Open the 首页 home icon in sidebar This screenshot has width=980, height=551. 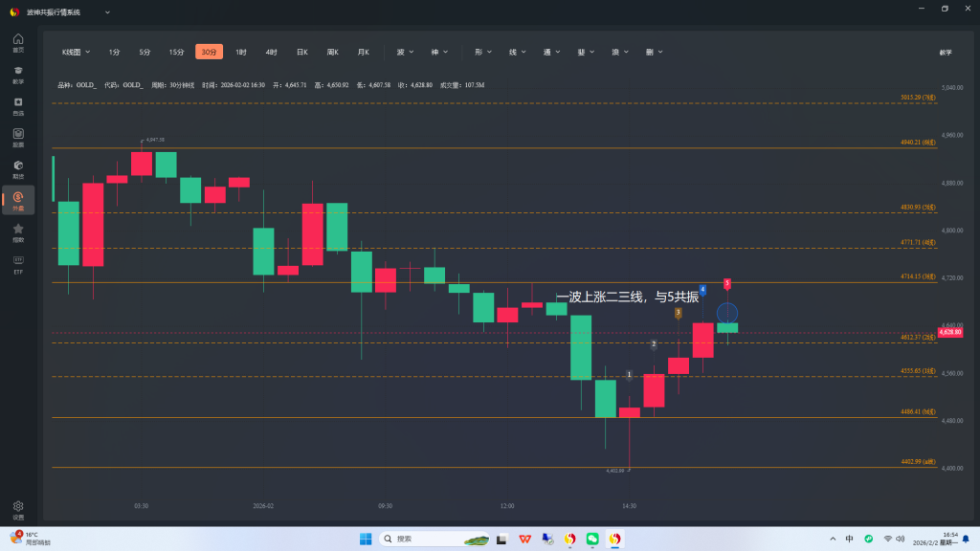pyautogui.click(x=18, y=42)
